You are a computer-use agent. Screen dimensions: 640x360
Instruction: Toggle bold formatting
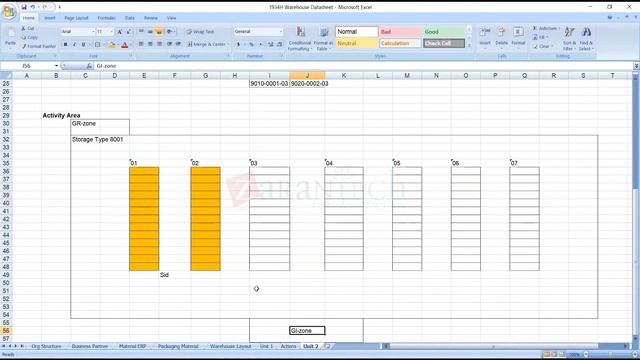(x=65, y=44)
